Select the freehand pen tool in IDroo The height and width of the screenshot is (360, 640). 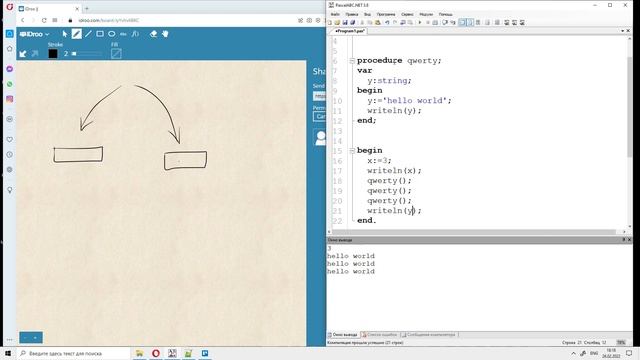[x=76, y=34]
